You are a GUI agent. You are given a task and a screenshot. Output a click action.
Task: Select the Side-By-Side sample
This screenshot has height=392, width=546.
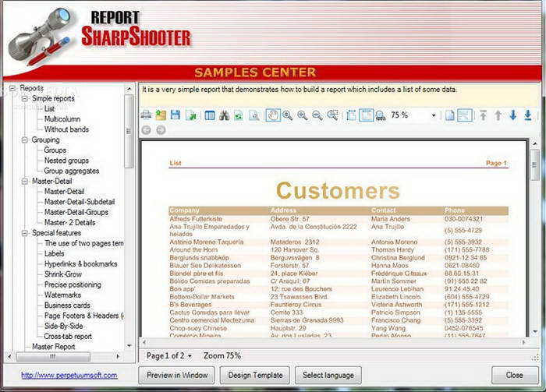pos(64,327)
